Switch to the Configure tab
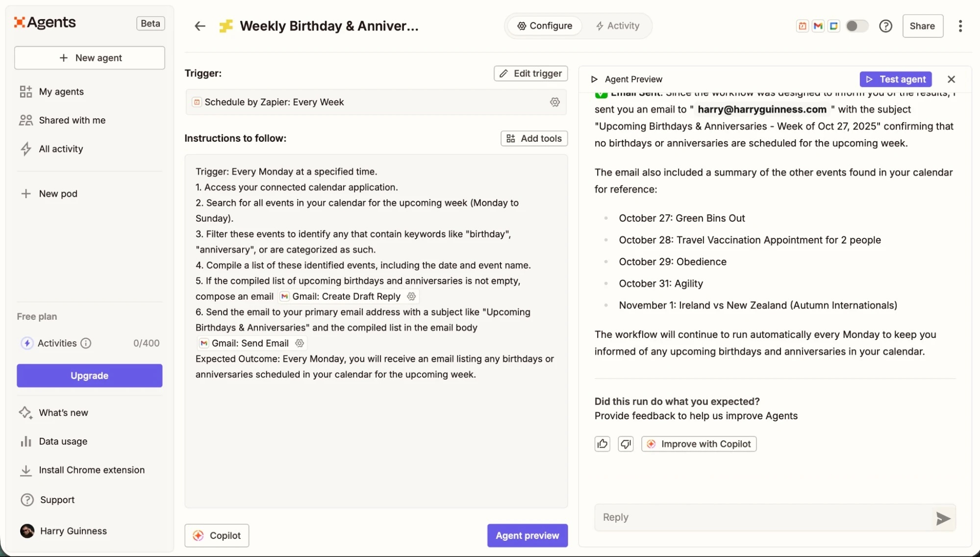This screenshot has width=980, height=557. (x=545, y=26)
